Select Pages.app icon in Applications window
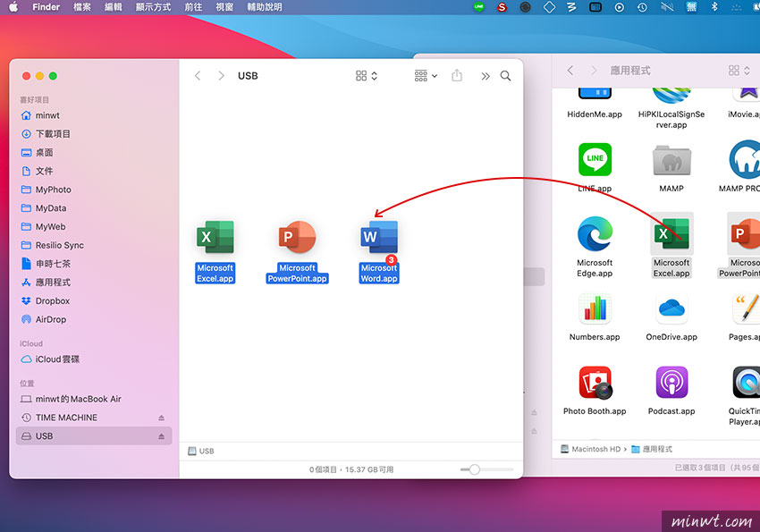 coord(747,308)
